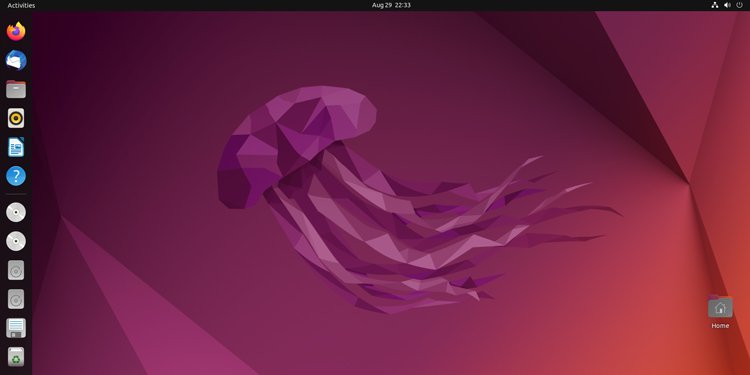Open LibreOffice Writer from the dock
This screenshot has width=750, height=375.
point(16,147)
